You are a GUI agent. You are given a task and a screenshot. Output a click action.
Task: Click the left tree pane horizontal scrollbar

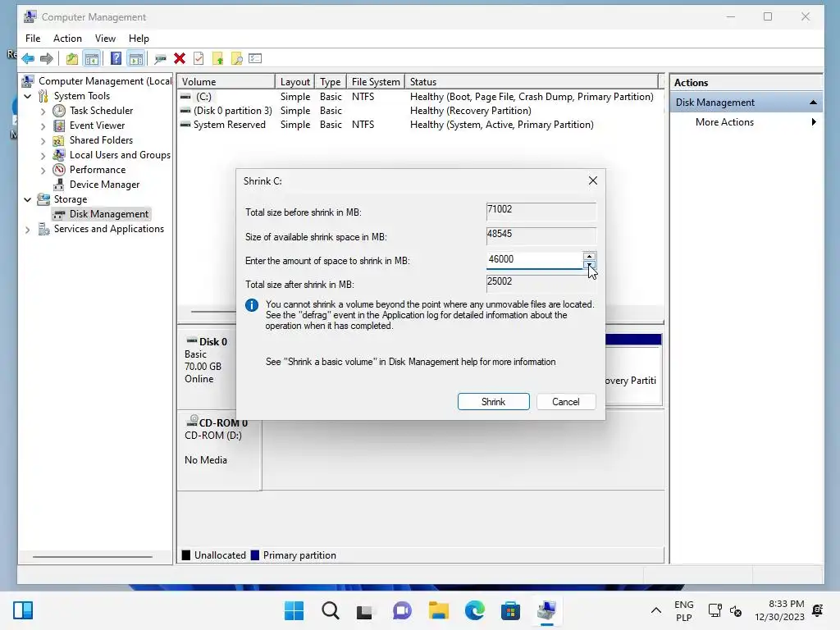coord(93,557)
